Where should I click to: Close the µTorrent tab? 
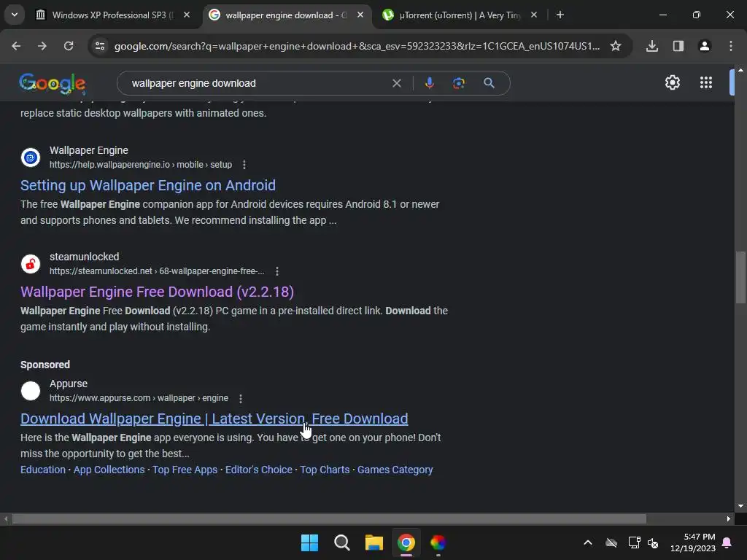click(x=534, y=15)
